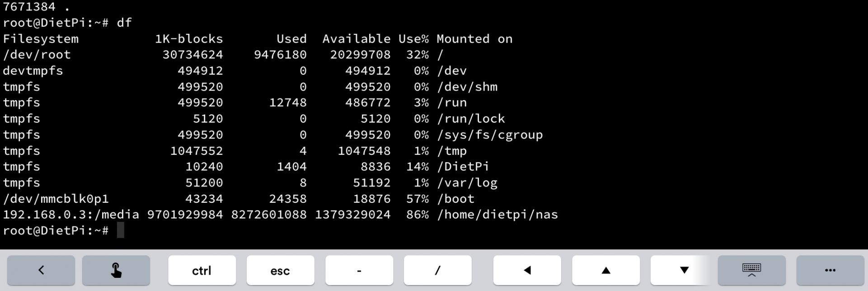Open the more options ellipsis
Viewport: 868px width, 291px height.
click(x=830, y=270)
